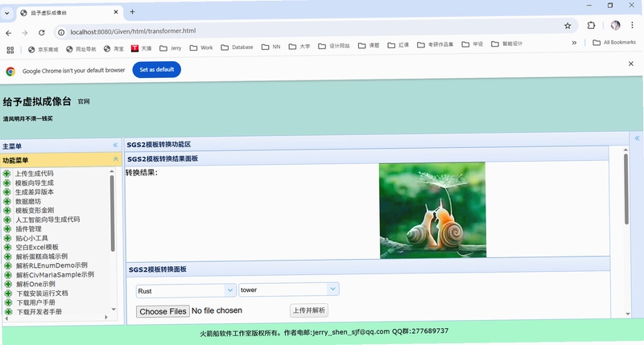The image size is (644, 345).
Task: Select 解析蛋糕商城示例 in the function menu
Action: pyautogui.click(x=42, y=257)
